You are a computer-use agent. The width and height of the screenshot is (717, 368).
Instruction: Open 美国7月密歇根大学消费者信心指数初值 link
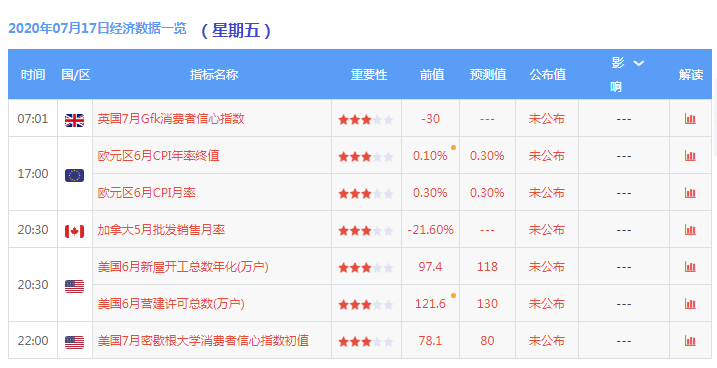[203, 341]
